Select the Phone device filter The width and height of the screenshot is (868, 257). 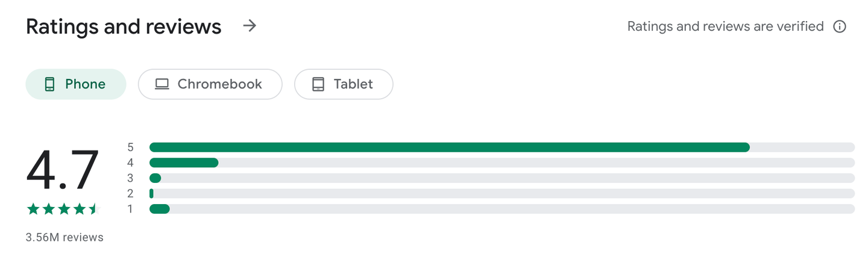(76, 84)
